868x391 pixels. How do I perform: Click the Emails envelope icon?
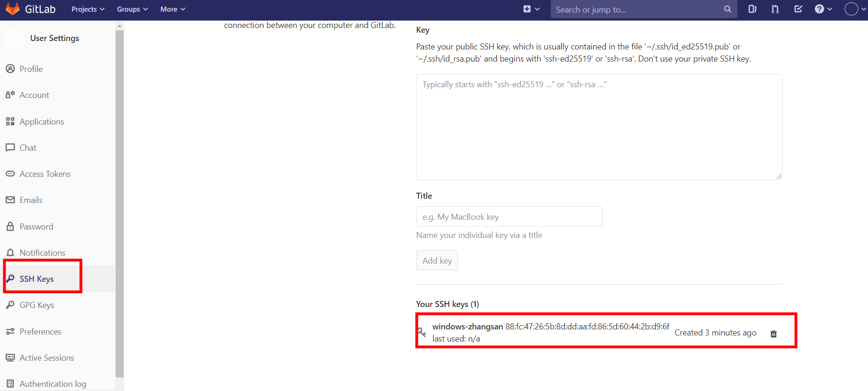coord(10,200)
